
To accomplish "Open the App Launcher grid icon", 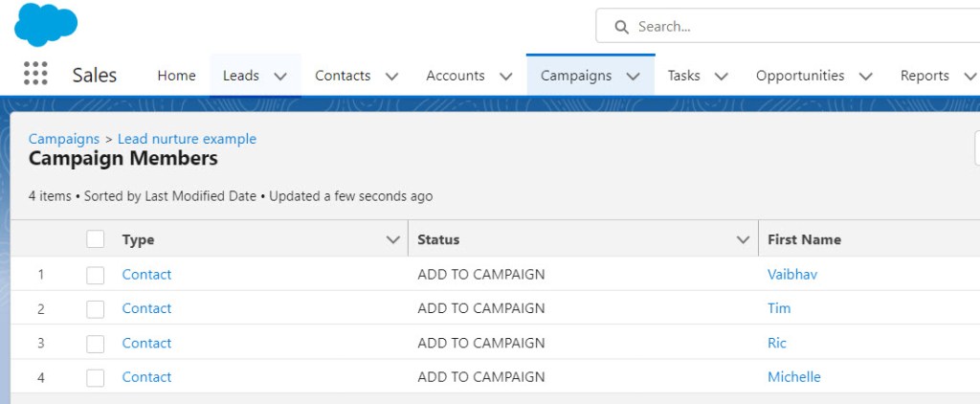I will click(x=35, y=75).
